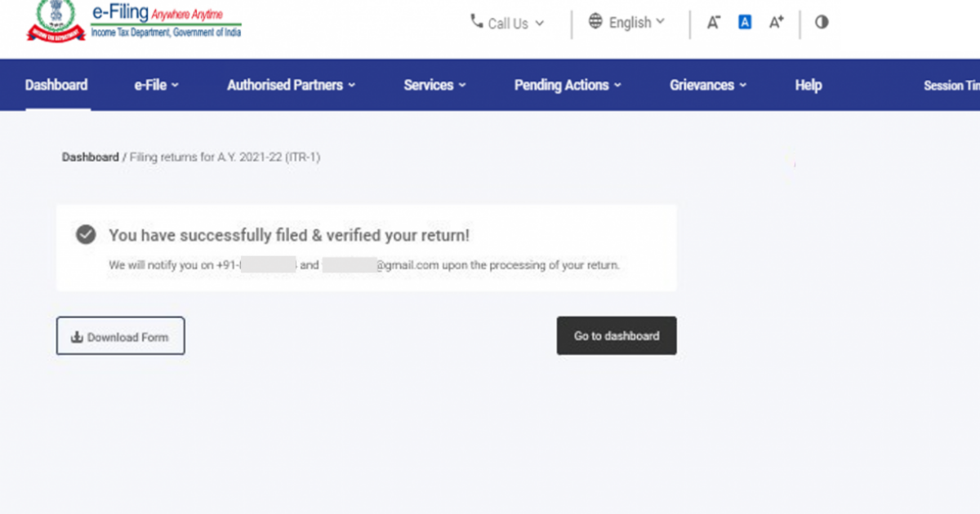Image resolution: width=980 pixels, height=514 pixels.
Task: Click the success checkmark circle icon
Action: click(86, 235)
